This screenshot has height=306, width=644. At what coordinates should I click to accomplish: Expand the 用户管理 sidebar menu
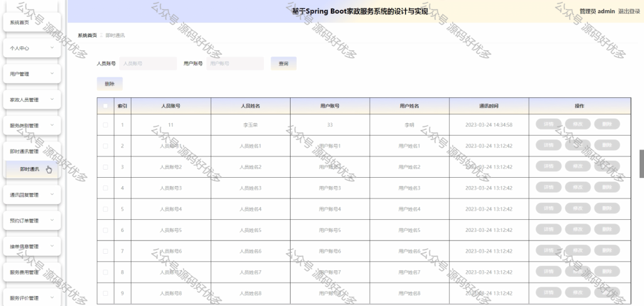click(x=32, y=74)
